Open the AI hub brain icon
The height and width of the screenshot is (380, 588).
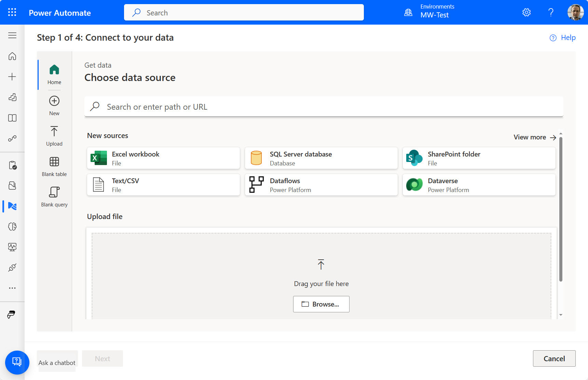(12, 227)
